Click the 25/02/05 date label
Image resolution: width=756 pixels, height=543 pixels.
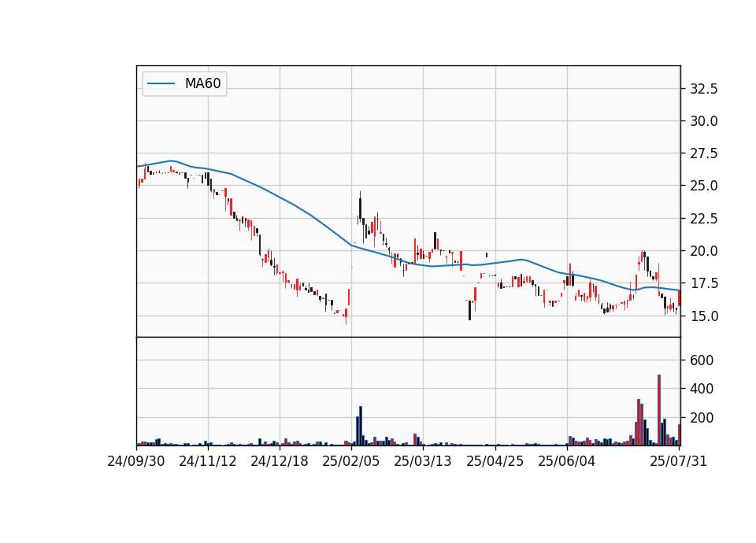click(x=351, y=461)
